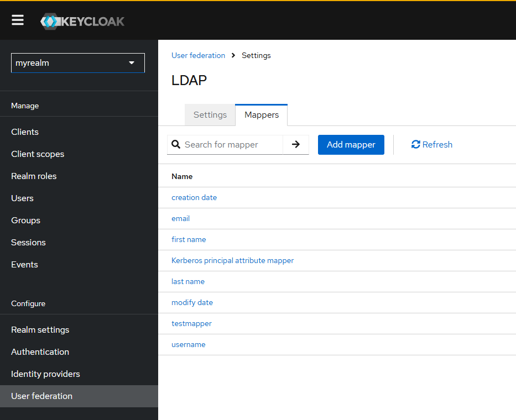516x420 pixels.
Task: Open the username mapper
Action: click(188, 344)
